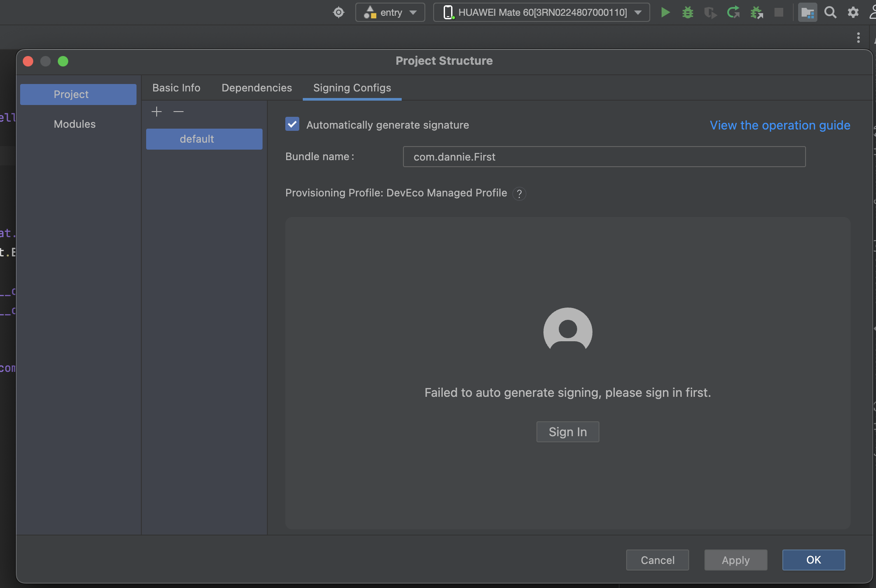
Task: Switch to the Dependencies tab
Action: (x=256, y=88)
